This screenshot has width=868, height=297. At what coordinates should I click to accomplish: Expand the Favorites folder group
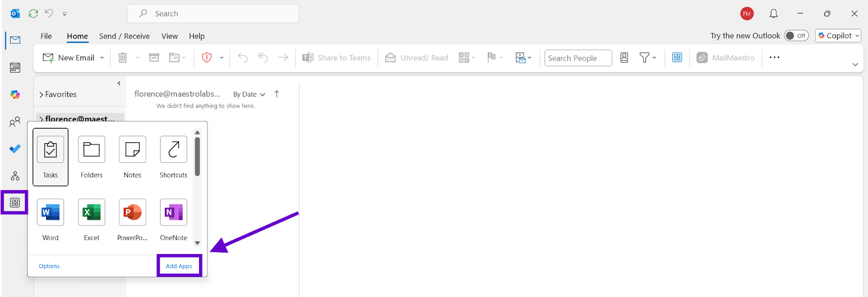tap(41, 94)
